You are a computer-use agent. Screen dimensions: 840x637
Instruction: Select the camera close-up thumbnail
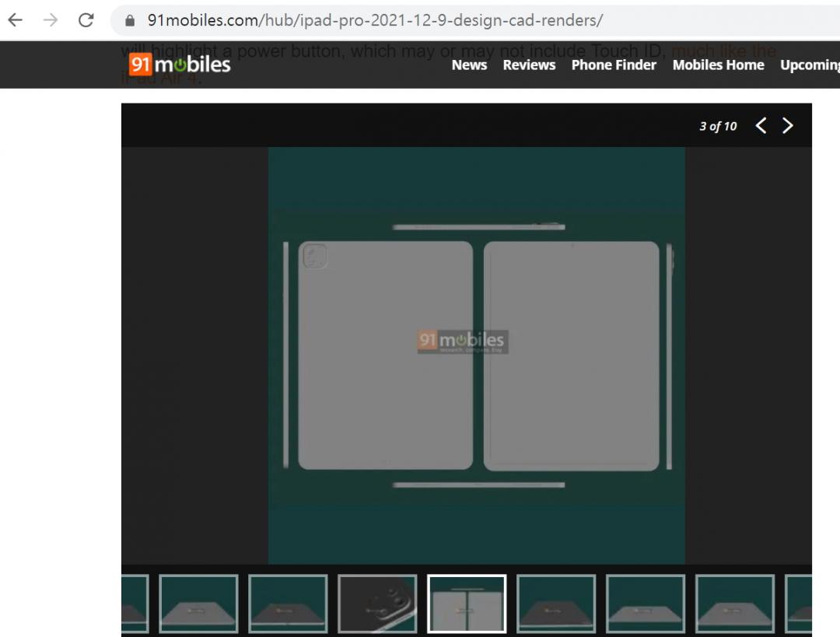377,604
